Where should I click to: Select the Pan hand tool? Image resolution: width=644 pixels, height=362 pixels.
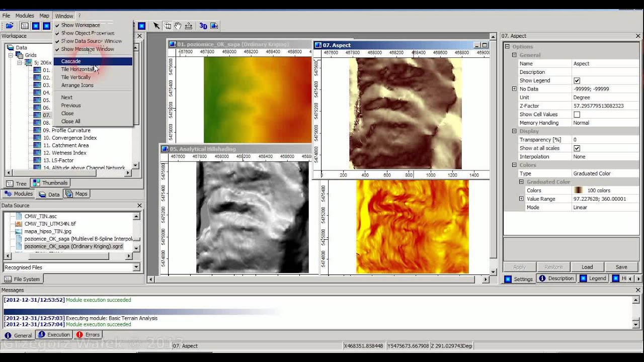click(178, 26)
